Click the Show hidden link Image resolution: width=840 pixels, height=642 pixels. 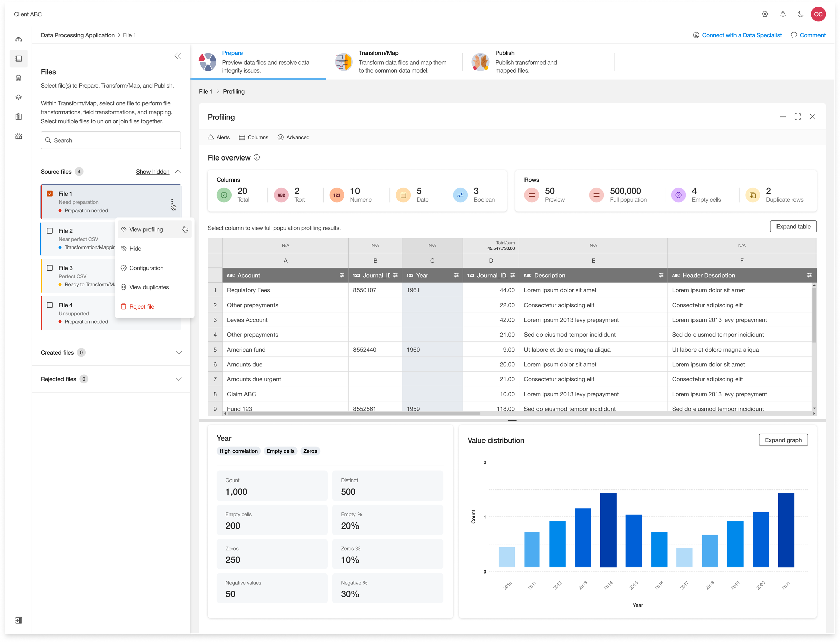pos(153,172)
